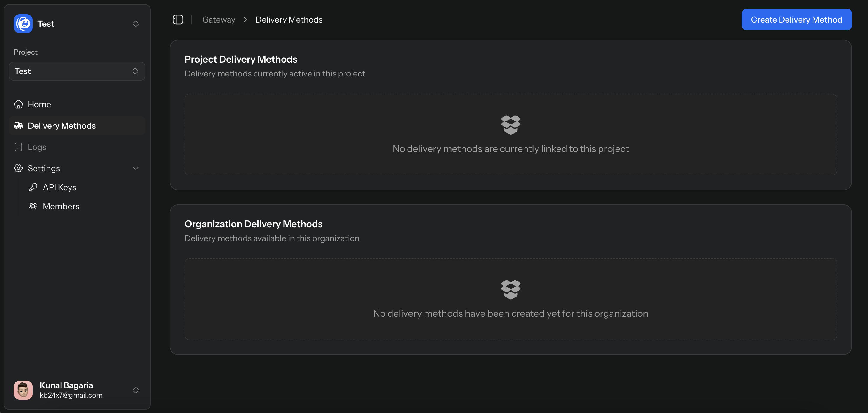Click the Members people icon
This screenshot has height=413, width=868.
tap(33, 206)
